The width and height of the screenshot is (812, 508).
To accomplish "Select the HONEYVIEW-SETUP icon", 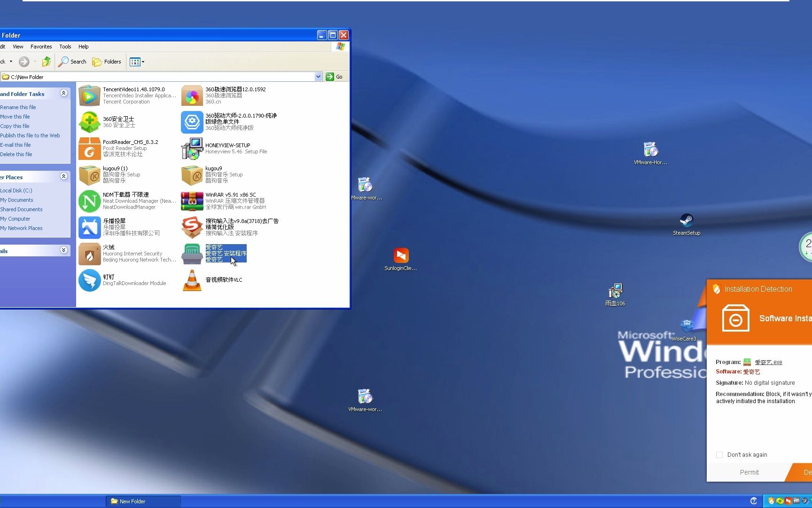I will [x=192, y=149].
